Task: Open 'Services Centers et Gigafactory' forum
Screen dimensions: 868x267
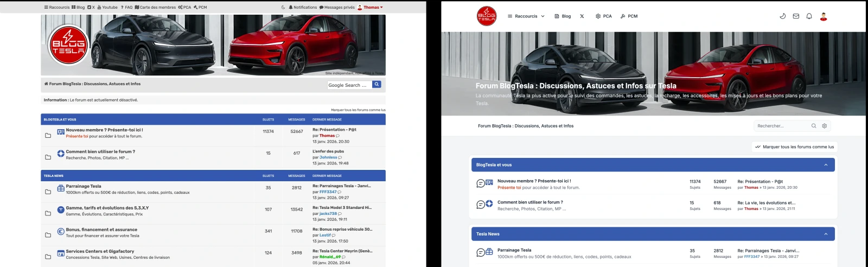Action: tap(100, 251)
